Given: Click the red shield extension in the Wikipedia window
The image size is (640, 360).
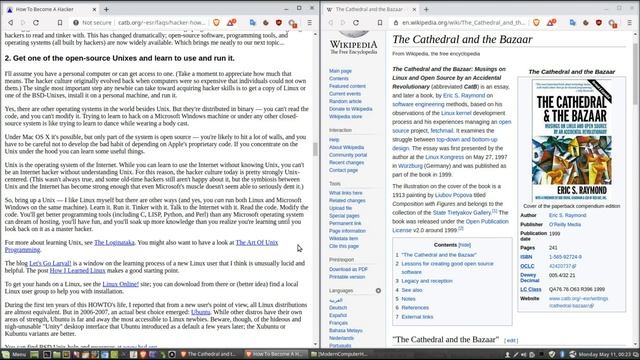Looking at the screenshot, I should pos(599,23).
